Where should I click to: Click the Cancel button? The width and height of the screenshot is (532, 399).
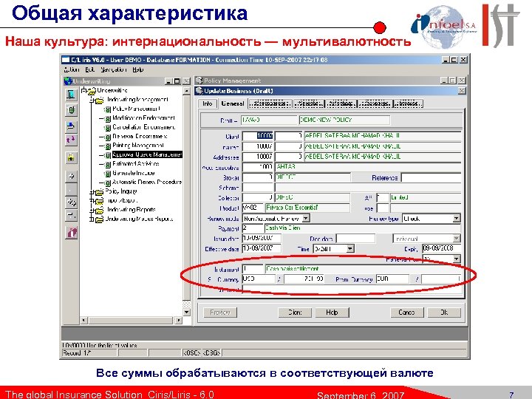(406, 312)
